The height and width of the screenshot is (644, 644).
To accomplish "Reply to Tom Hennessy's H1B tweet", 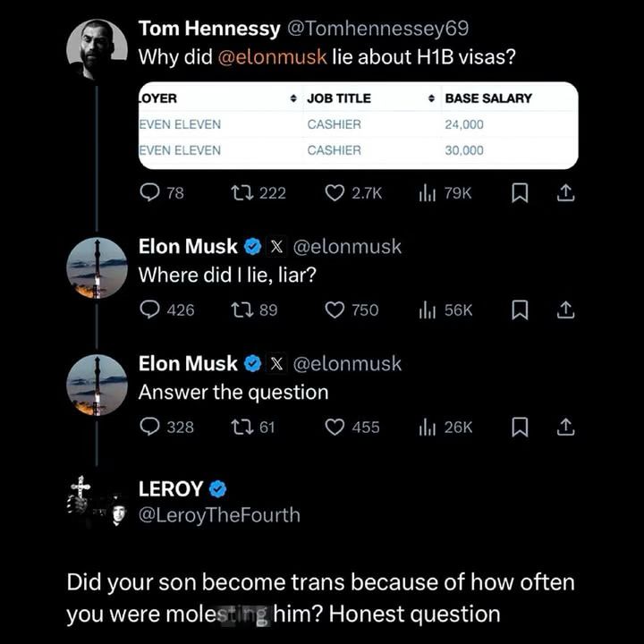I will coord(151,192).
